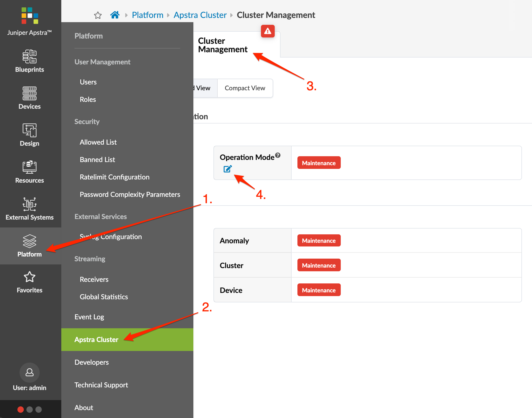Open the Syslog Configuration page
532x418 pixels.
coord(111,236)
